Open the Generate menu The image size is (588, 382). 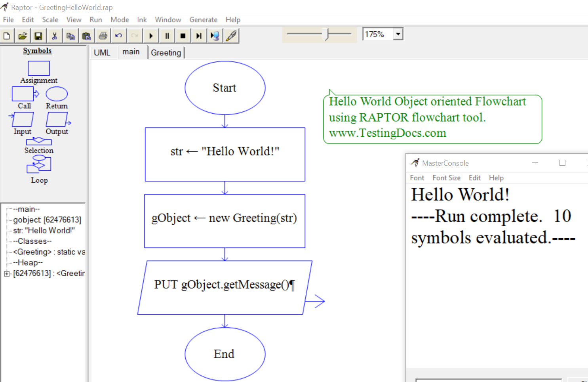(203, 20)
